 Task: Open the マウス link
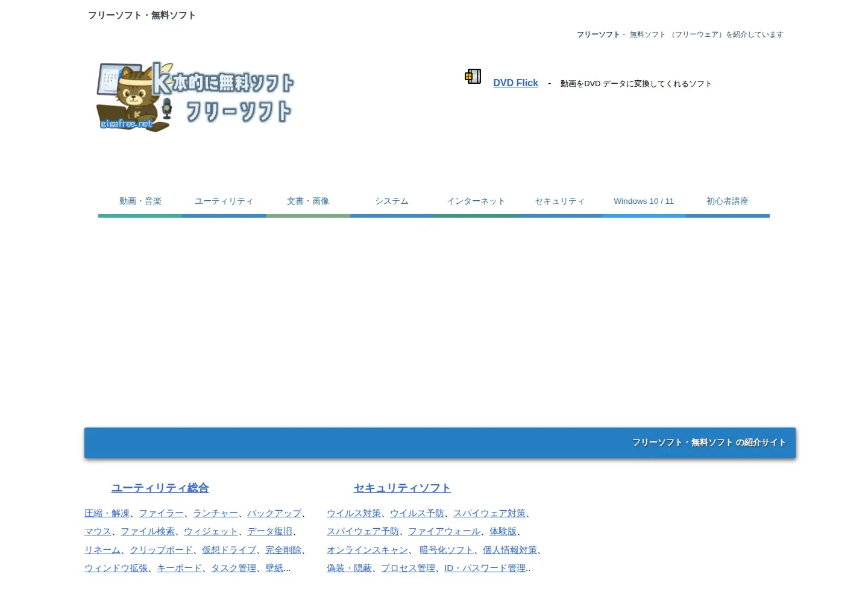pyautogui.click(x=98, y=531)
